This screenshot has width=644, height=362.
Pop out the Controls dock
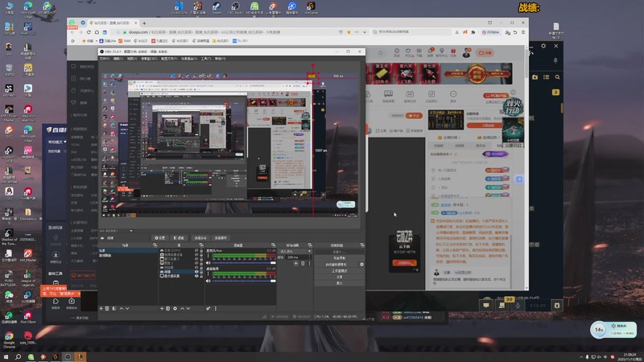[361, 245]
